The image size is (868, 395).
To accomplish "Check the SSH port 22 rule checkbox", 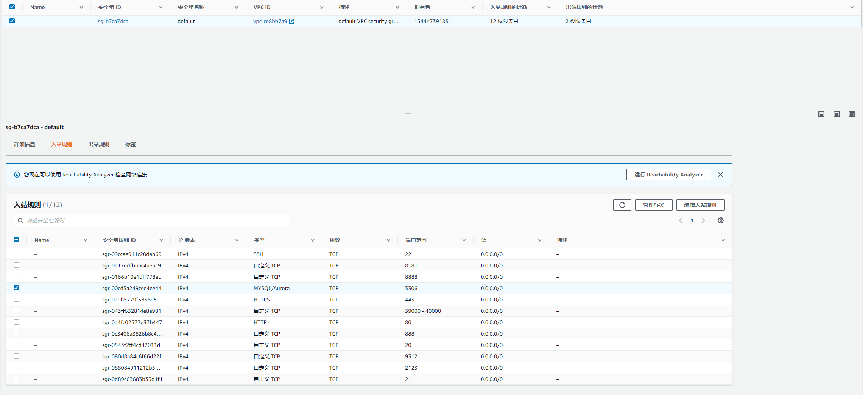I will 16,254.
